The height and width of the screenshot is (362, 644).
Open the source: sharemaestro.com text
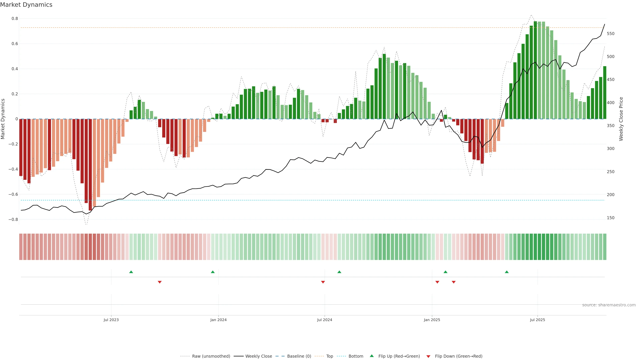pos(609,305)
